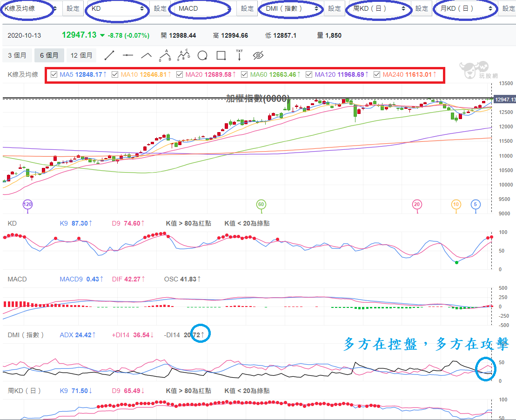Click the MACD9 0.43 value
Image resolution: width=516 pixels, height=420 pixels.
tap(81, 279)
